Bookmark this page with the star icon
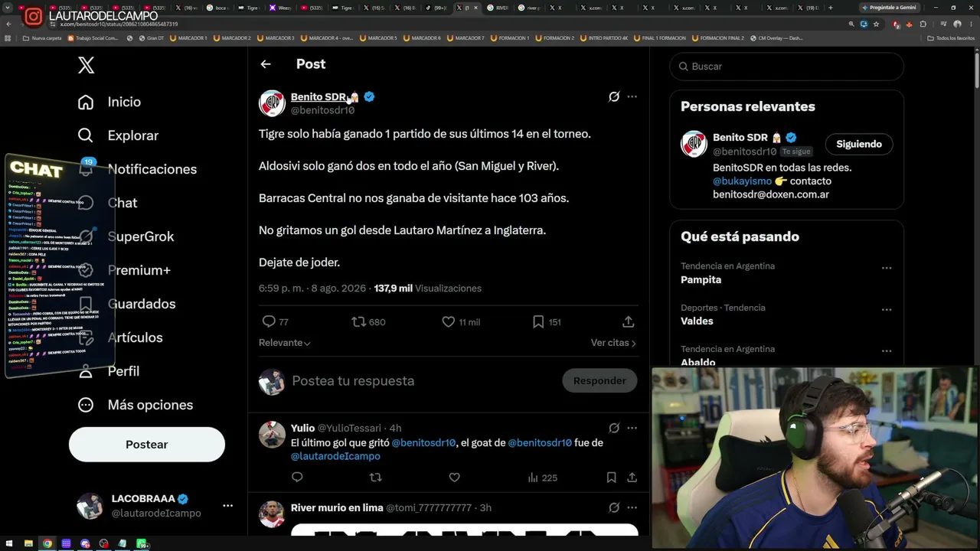 [x=877, y=24]
